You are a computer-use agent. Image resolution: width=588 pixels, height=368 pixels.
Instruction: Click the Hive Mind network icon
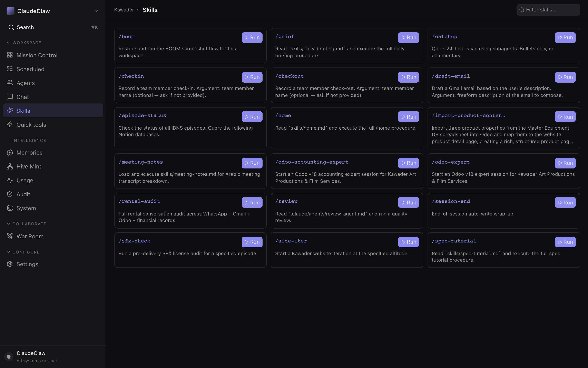pos(10,166)
